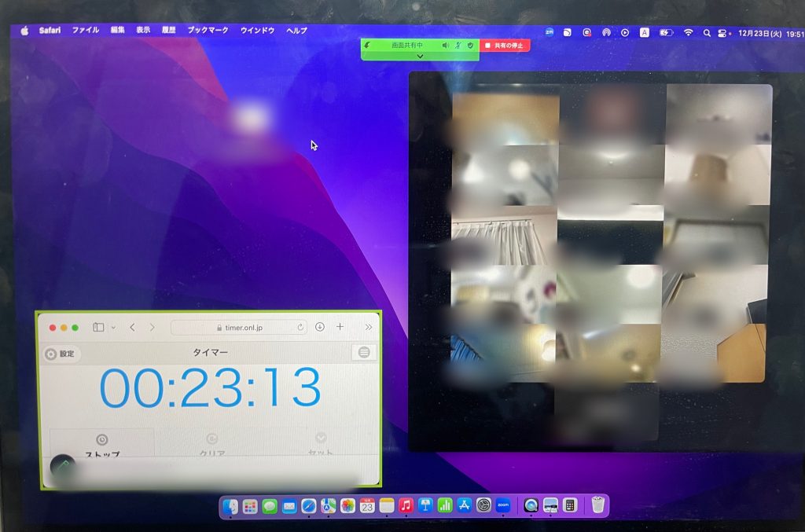
Task: Open Finder from the Dock
Action: coord(230,506)
